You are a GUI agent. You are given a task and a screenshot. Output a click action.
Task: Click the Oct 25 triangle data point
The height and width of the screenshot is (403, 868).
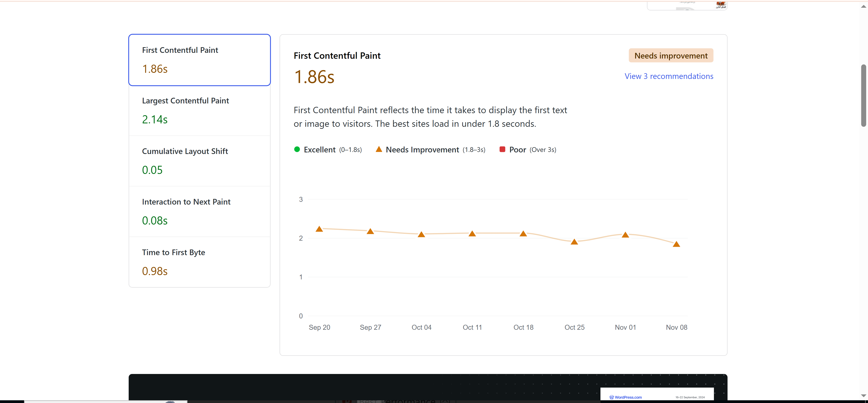point(574,242)
